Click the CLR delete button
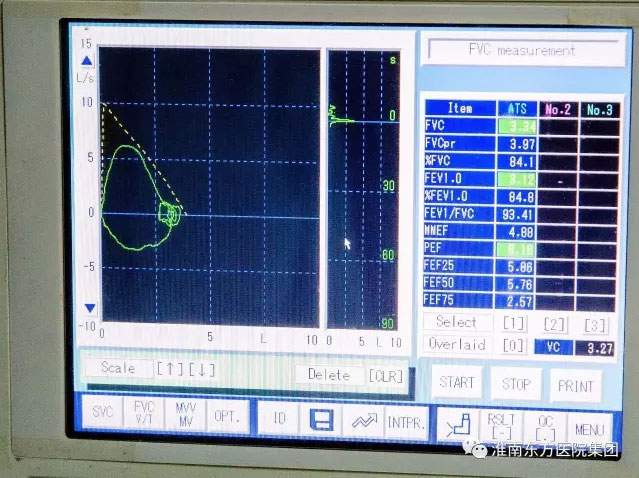Viewport: 639px width, 478px height. [385, 375]
